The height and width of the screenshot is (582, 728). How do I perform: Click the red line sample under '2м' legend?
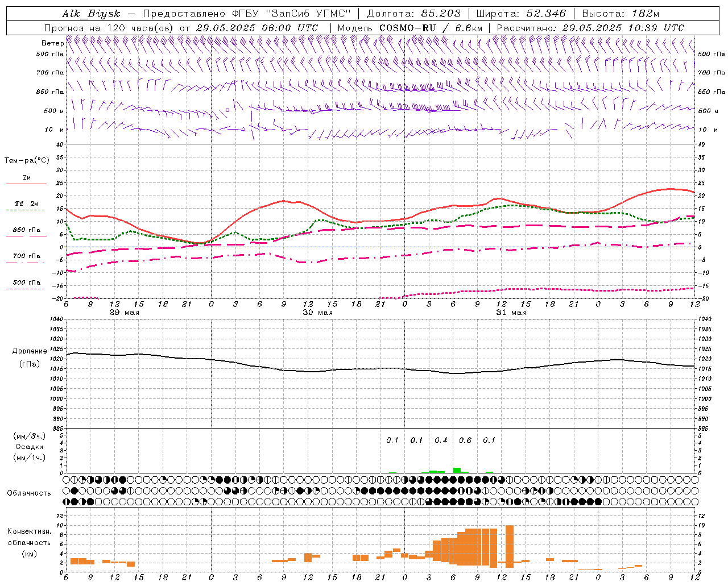(x=26, y=184)
